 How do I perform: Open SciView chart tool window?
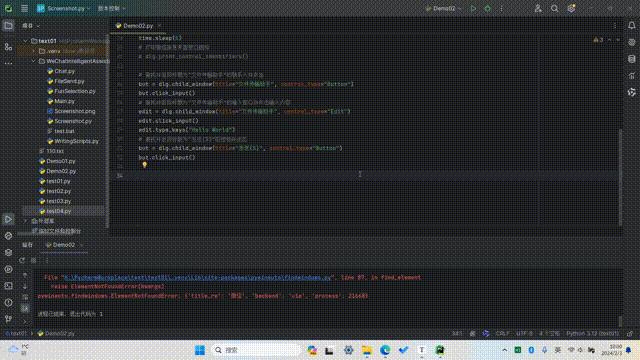631,76
